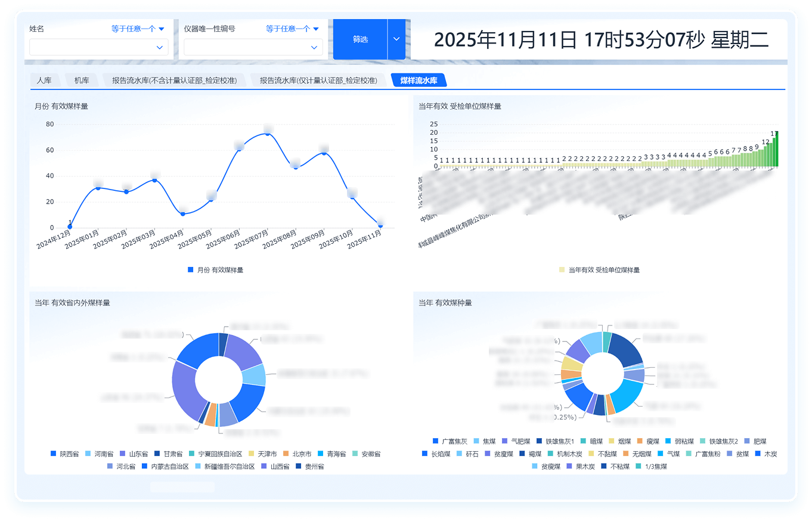Click the 陕西省 legend color marker
The height and width of the screenshot is (521, 812).
54,454
